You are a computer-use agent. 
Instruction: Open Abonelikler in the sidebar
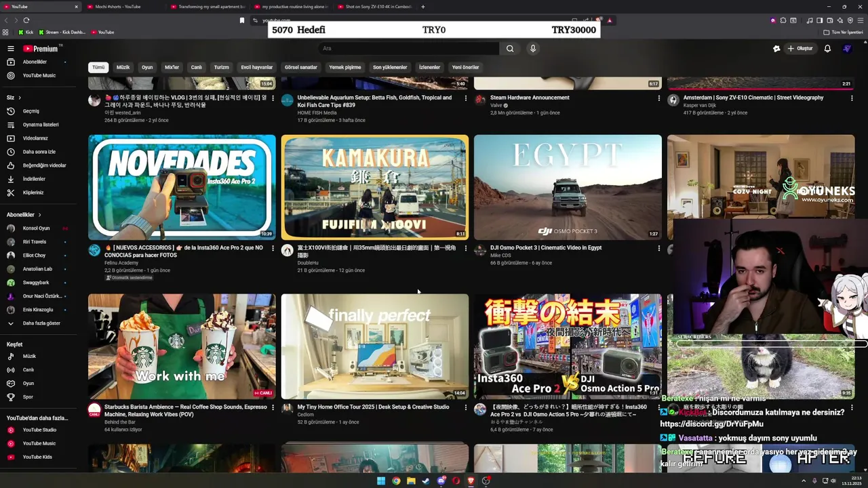(x=35, y=62)
